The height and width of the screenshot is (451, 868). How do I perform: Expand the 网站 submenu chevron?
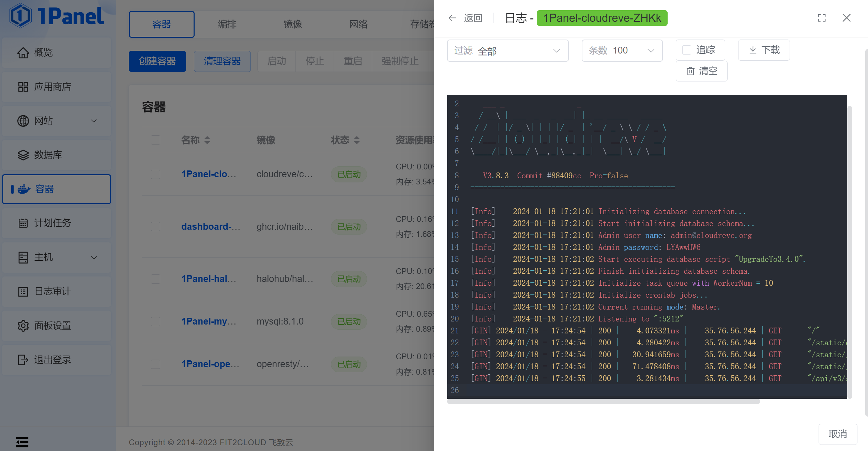(x=94, y=121)
